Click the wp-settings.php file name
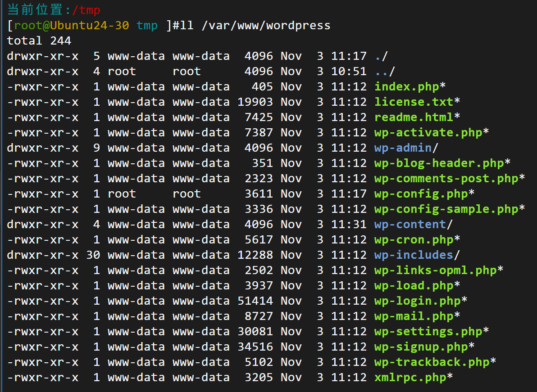The image size is (537, 392). [428, 332]
